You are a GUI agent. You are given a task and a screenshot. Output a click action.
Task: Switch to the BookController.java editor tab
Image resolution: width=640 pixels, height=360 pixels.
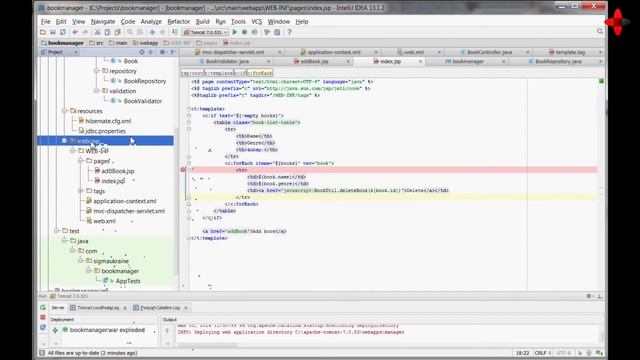click(x=489, y=52)
